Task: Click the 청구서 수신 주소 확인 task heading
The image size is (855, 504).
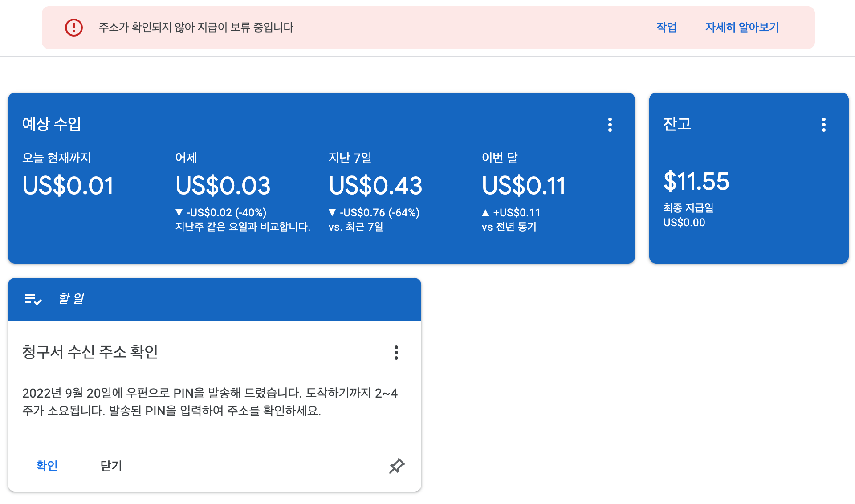Action: 90,352
